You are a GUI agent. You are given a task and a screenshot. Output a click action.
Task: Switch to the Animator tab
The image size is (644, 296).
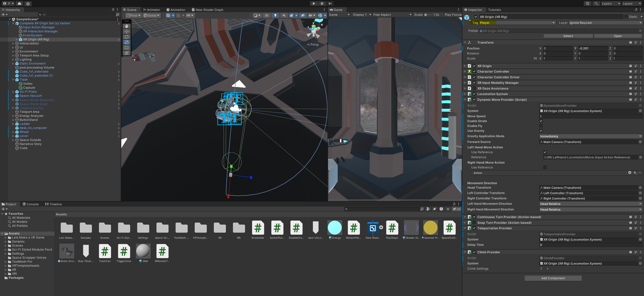[x=151, y=10]
